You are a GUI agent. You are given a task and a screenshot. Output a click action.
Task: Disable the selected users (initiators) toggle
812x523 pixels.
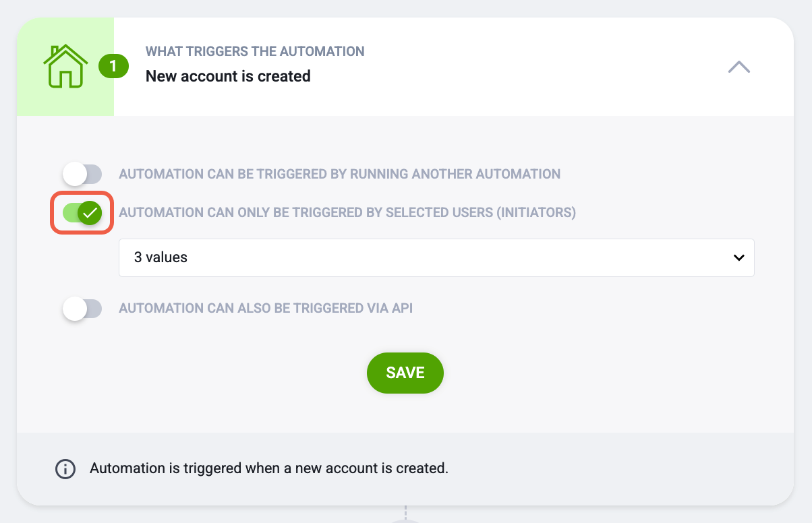click(82, 213)
